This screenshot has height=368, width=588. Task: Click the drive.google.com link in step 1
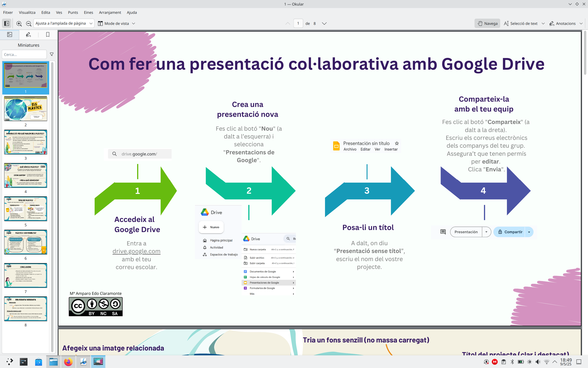136,251
